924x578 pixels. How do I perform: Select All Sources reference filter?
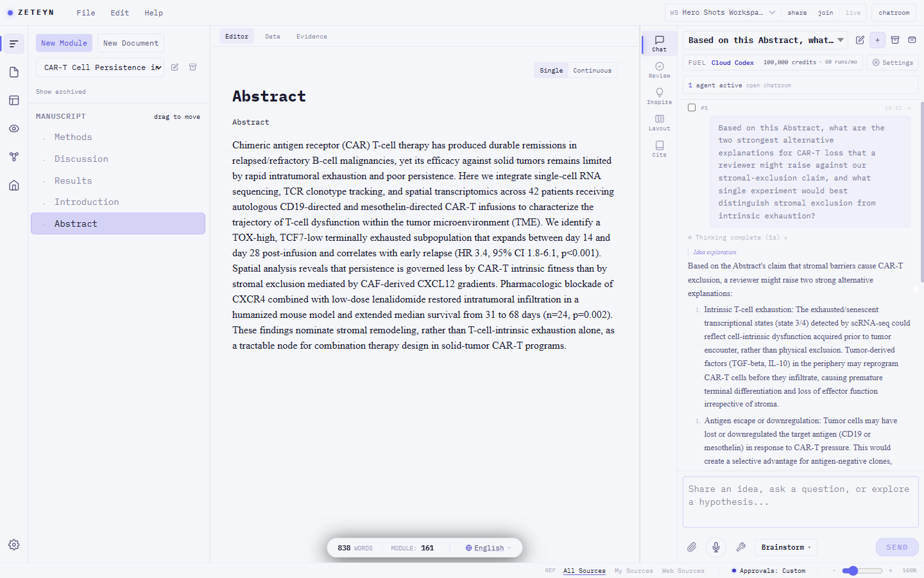pyautogui.click(x=584, y=570)
